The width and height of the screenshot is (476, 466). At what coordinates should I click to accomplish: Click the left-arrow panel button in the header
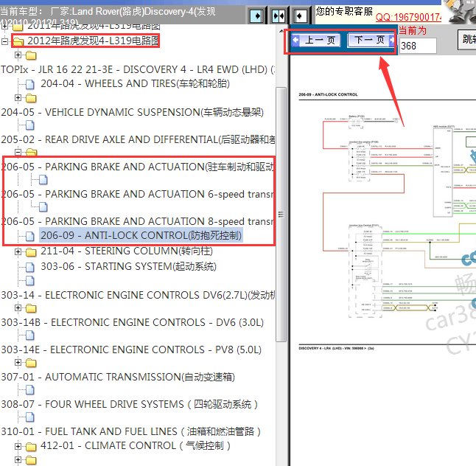pos(301,15)
